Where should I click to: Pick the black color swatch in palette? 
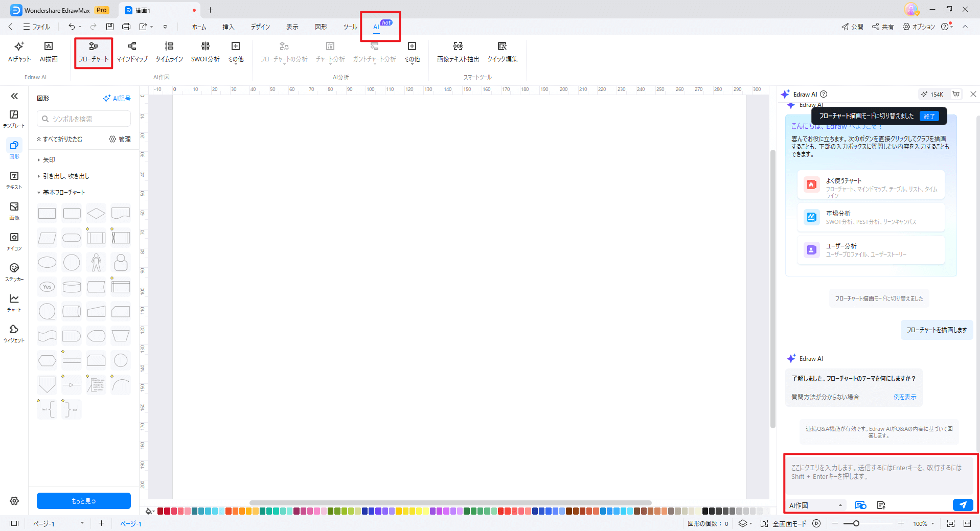point(705,511)
